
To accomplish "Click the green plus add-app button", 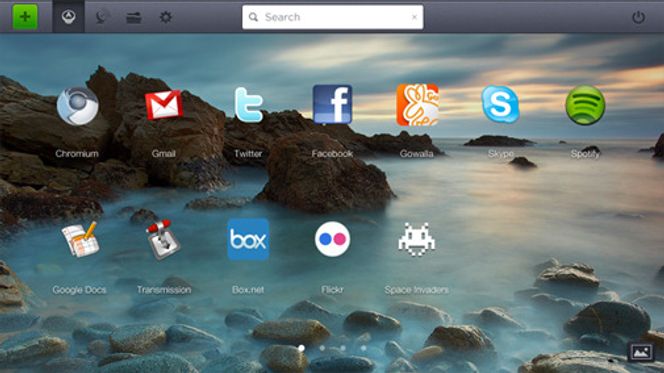I will 25,17.
